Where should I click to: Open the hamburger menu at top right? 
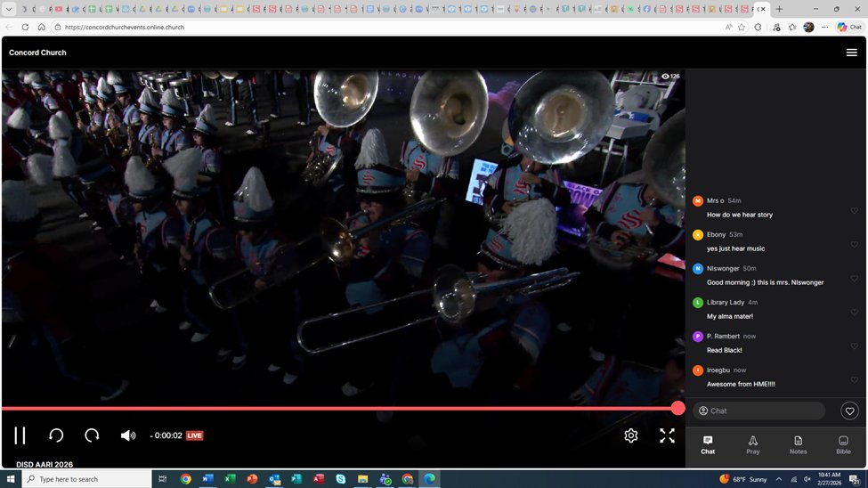851,53
